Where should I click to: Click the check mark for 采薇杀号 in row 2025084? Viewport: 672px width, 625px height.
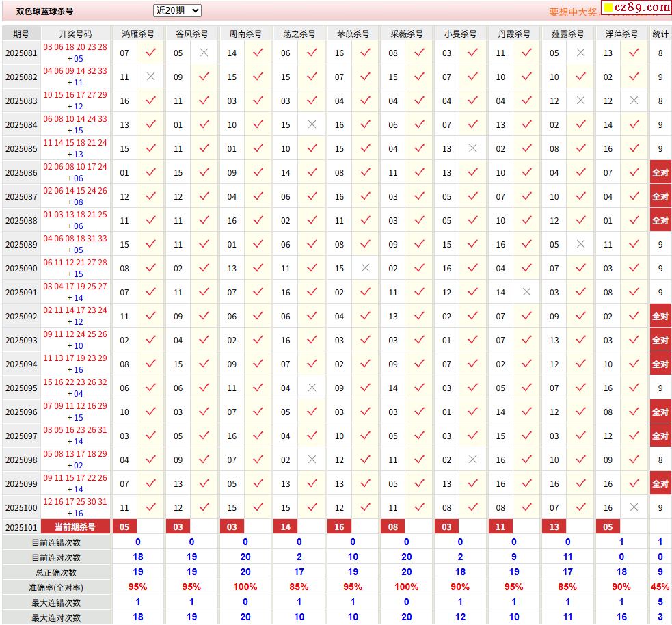tap(419, 124)
